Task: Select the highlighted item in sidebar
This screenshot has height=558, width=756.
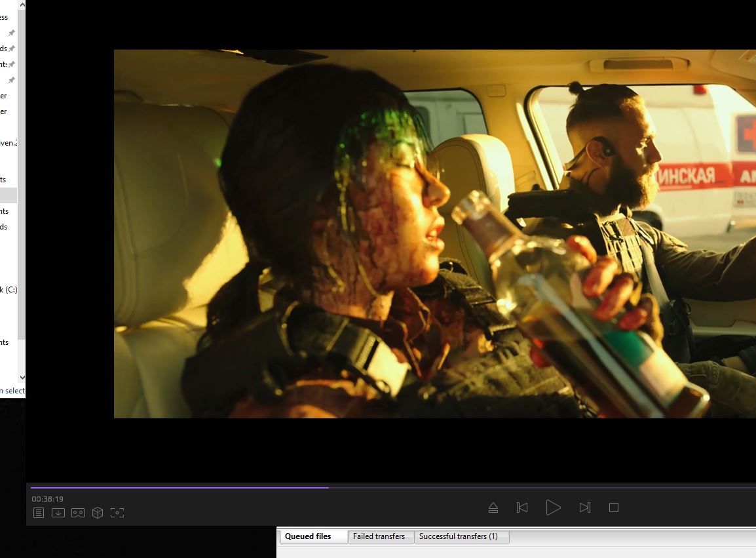Action: coord(8,195)
